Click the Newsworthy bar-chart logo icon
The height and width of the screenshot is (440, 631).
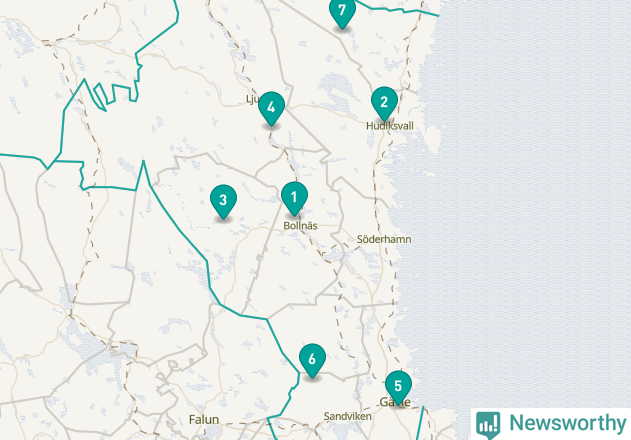click(488, 425)
